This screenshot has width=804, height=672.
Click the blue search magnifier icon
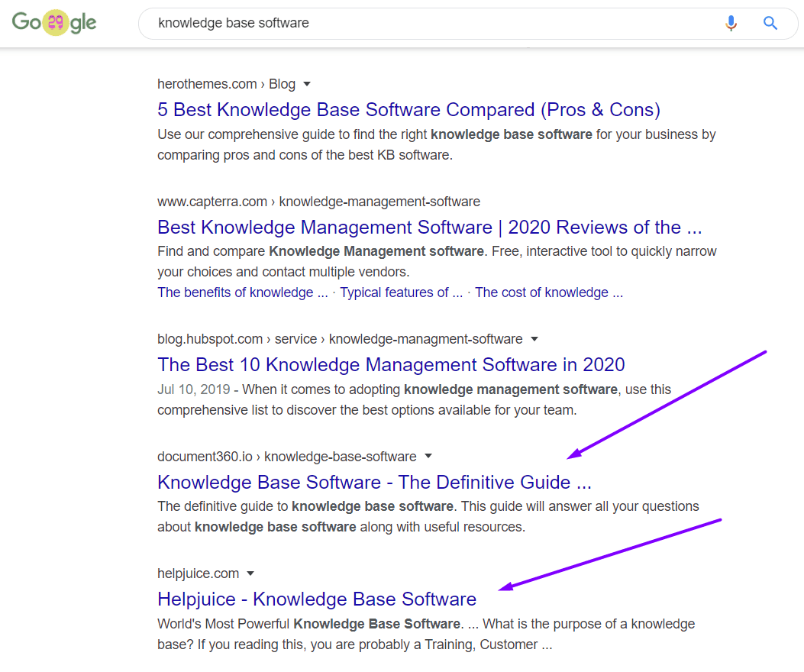point(770,23)
